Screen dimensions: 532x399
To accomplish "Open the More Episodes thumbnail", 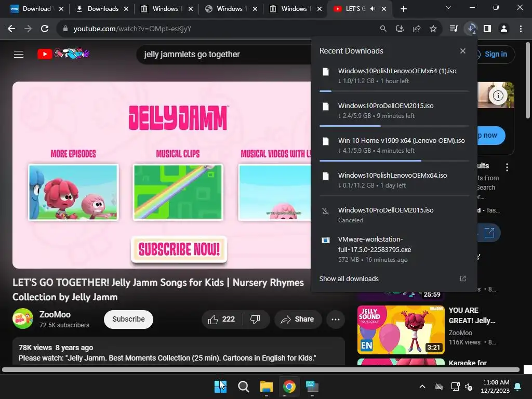I will 73,192.
